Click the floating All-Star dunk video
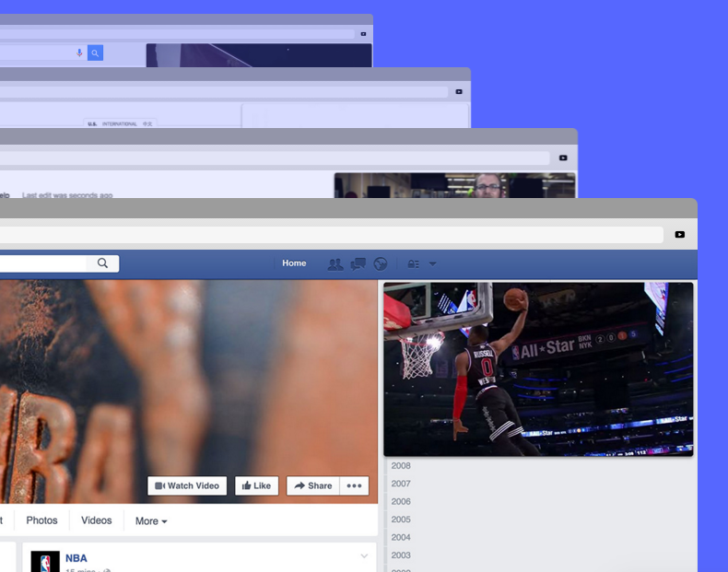The width and height of the screenshot is (728, 572). pos(538,369)
